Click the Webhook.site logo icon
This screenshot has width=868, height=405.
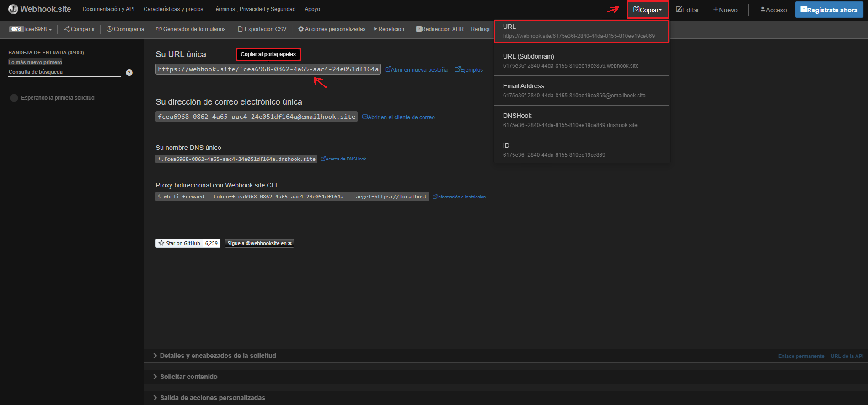[x=13, y=9]
